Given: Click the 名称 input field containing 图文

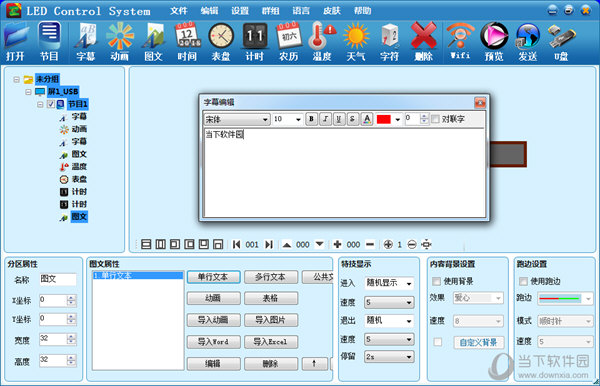Looking at the screenshot, I should pos(58,279).
